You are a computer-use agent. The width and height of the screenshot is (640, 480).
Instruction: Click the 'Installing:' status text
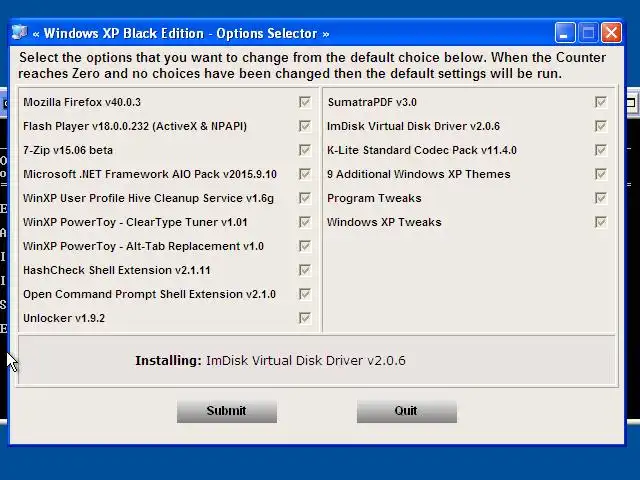coord(169,360)
